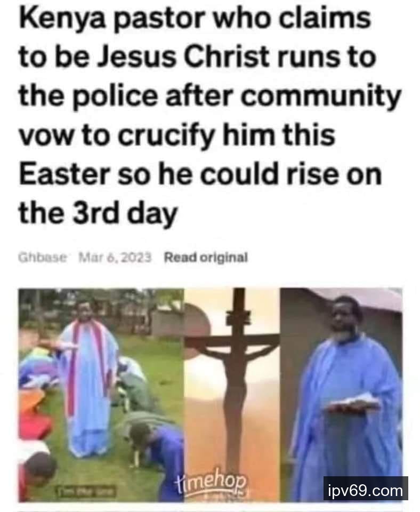The height and width of the screenshot is (512, 420).
Task: Open the "Read original" link
Action: pyautogui.click(x=206, y=257)
